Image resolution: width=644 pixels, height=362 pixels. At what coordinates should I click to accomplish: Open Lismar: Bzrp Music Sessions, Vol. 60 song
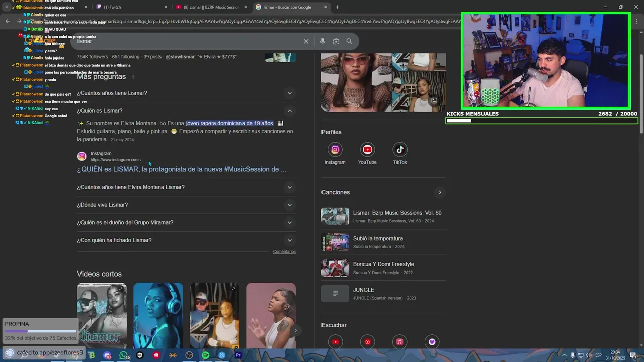(383, 216)
